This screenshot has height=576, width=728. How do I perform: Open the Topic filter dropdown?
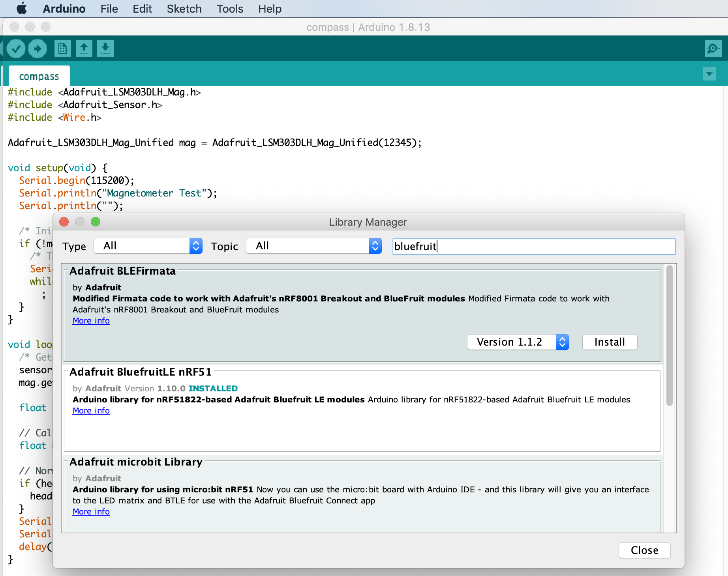coord(314,246)
